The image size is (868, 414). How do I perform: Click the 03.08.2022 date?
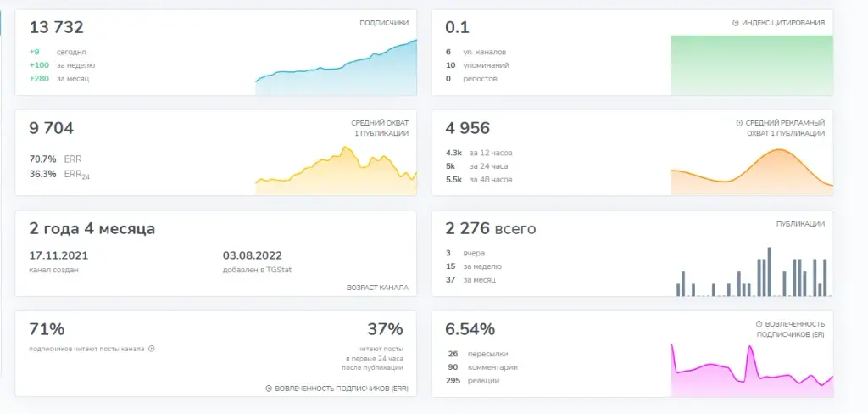coord(253,255)
